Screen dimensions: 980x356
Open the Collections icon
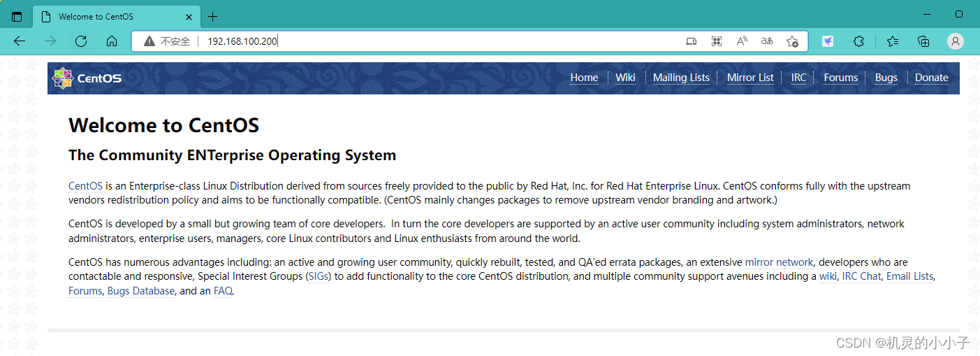(x=923, y=41)
